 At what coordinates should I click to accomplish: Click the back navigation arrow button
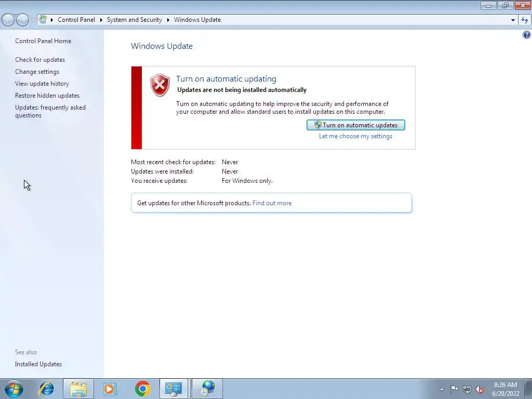[x=8, y=20]
